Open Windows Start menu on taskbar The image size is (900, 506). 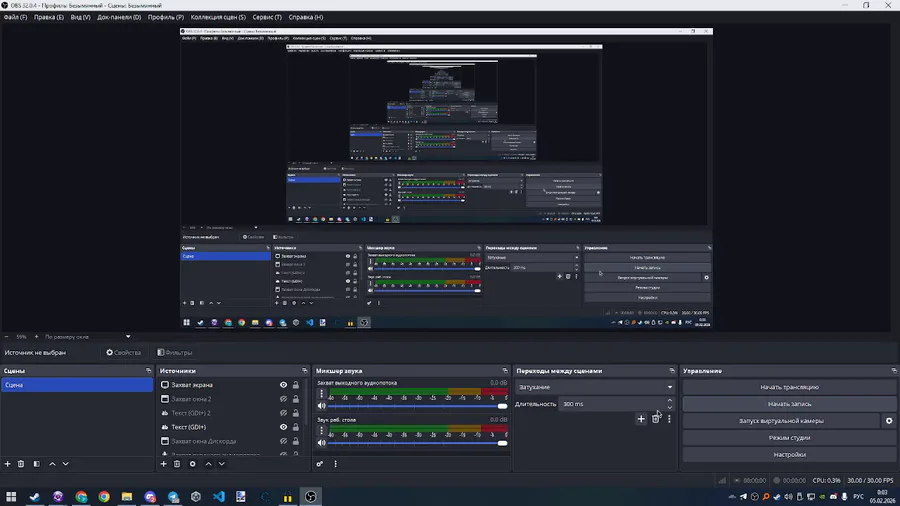(x=11, y=496)
